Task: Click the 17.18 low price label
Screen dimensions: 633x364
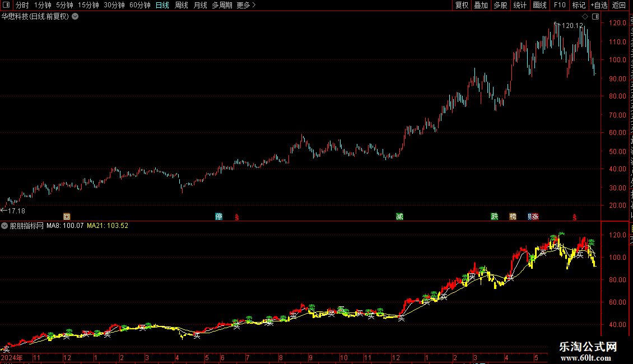Action: (16, 211)
